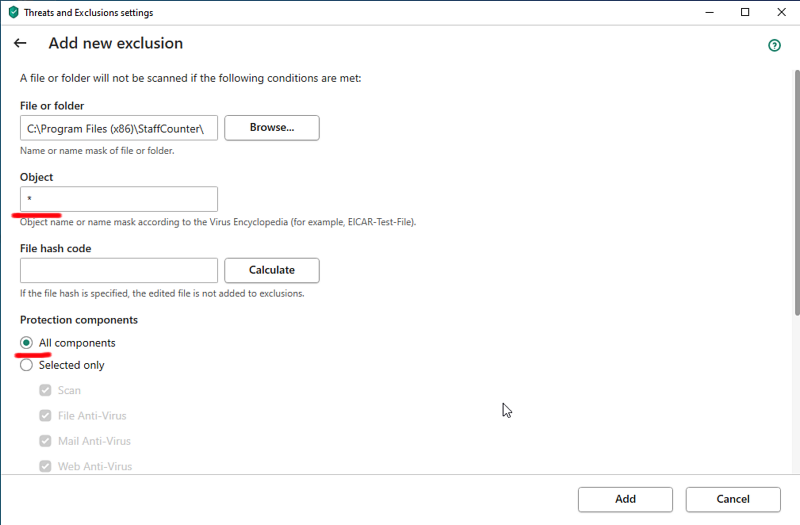Screen dimensions: 800x525
Task: Close the Threats and Exclusions settings window
Action: click(781, 12)
